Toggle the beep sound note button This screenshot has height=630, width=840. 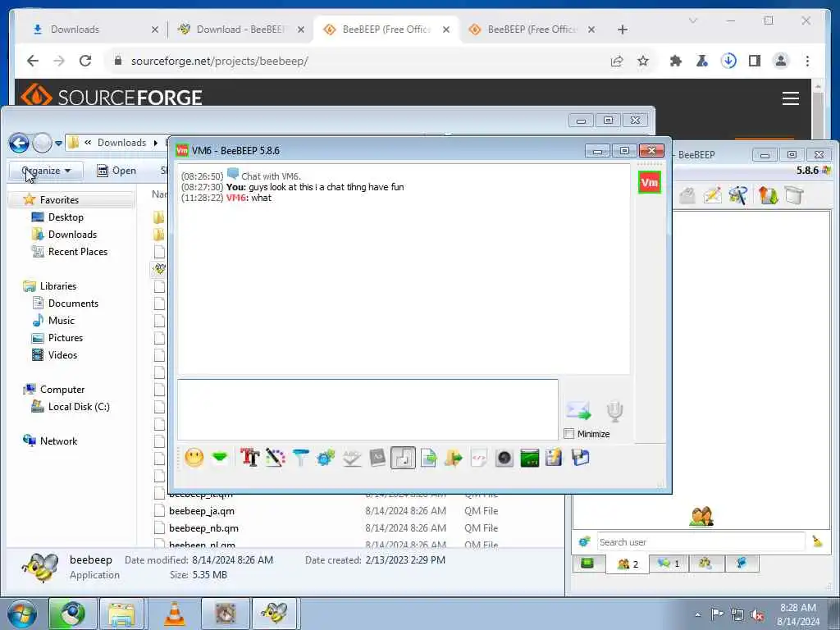[x=403, y=458]
